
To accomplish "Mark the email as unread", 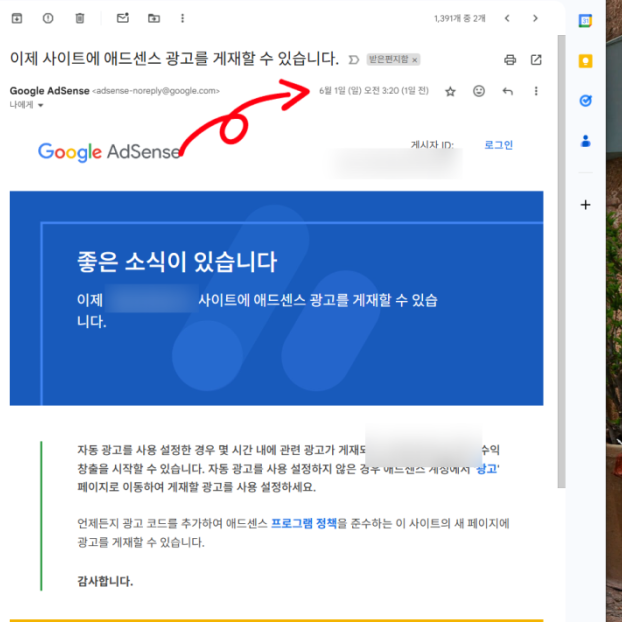I will click(x=122, y=18).
